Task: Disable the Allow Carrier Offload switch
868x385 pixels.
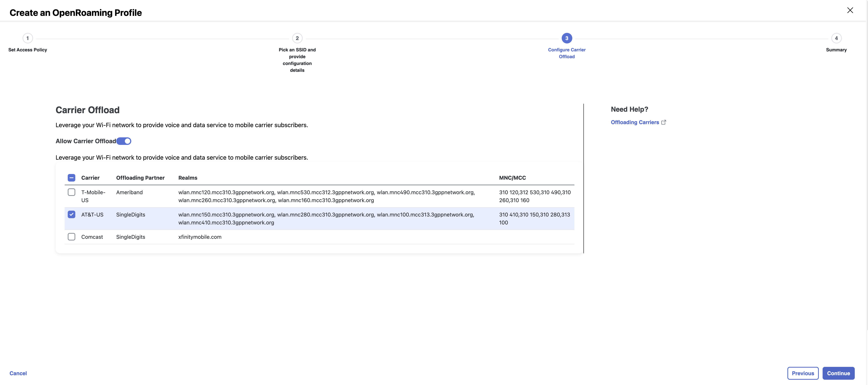Action: click(x=124, y=141)
